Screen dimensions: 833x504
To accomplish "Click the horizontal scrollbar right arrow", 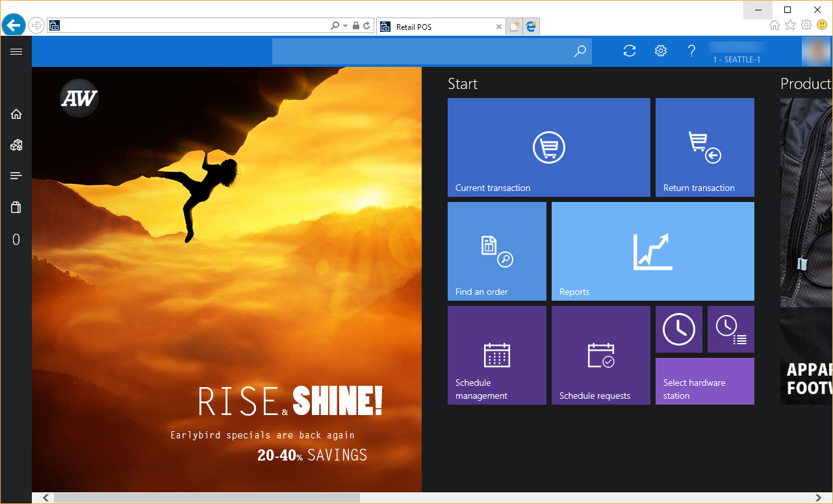I will click(x=819, y=498).
